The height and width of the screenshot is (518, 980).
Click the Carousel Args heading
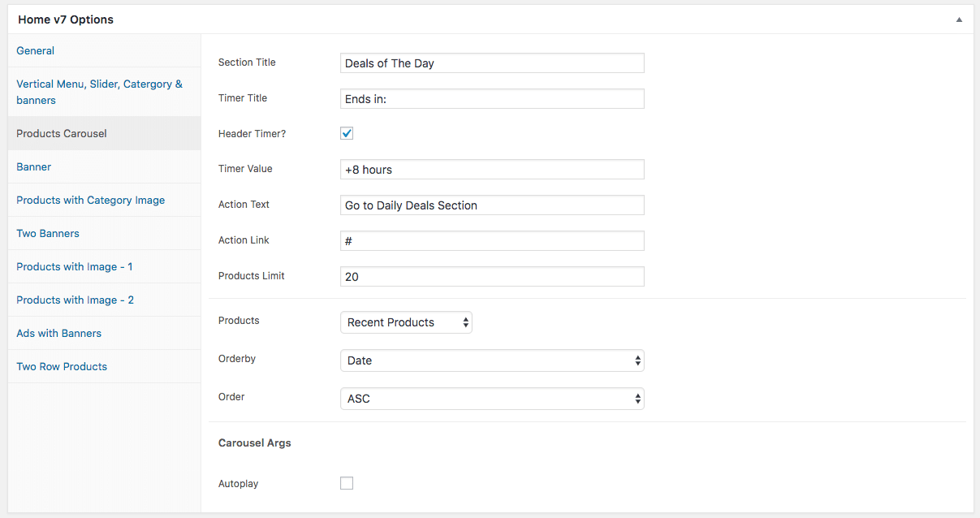tap(255, 443)
